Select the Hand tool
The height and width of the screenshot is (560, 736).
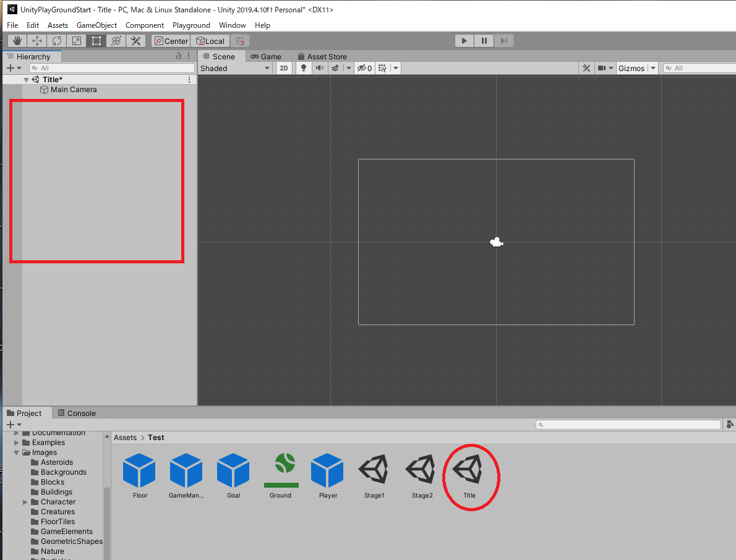click(17, 41)
